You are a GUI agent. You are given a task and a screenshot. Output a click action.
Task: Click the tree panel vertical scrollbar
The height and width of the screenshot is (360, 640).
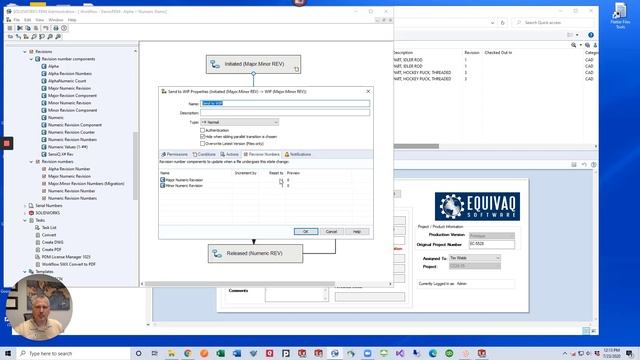click(136, 166)
